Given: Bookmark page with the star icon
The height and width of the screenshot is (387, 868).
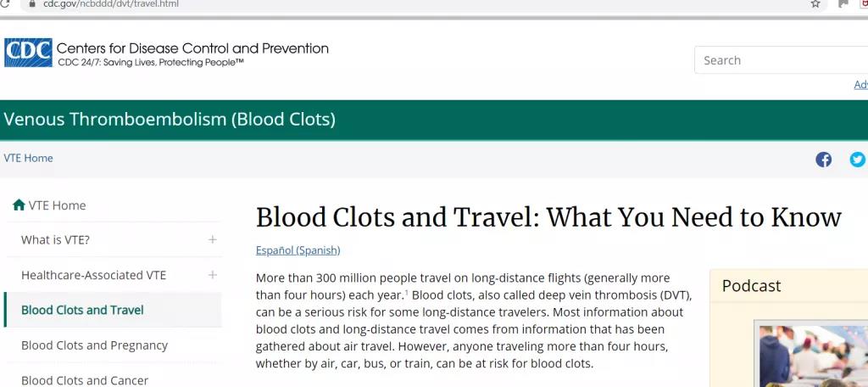Looking at the screenshot, I should [x=815, y=4].
